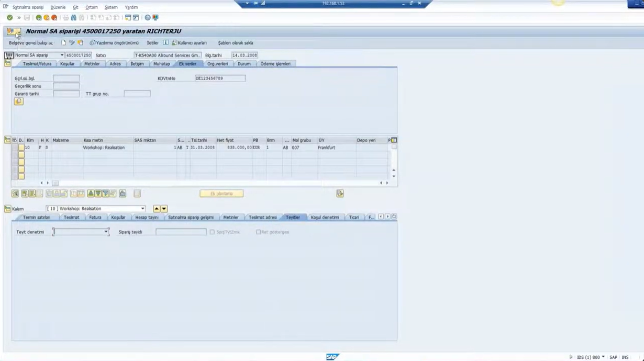Click the item overview collapse icon

pos(8,140)
